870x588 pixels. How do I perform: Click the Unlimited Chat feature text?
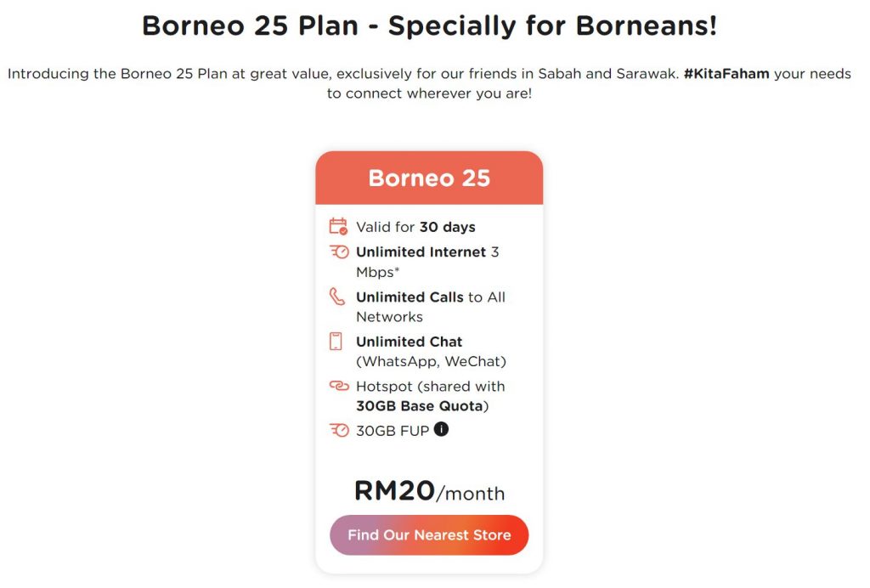click(409, 342)
